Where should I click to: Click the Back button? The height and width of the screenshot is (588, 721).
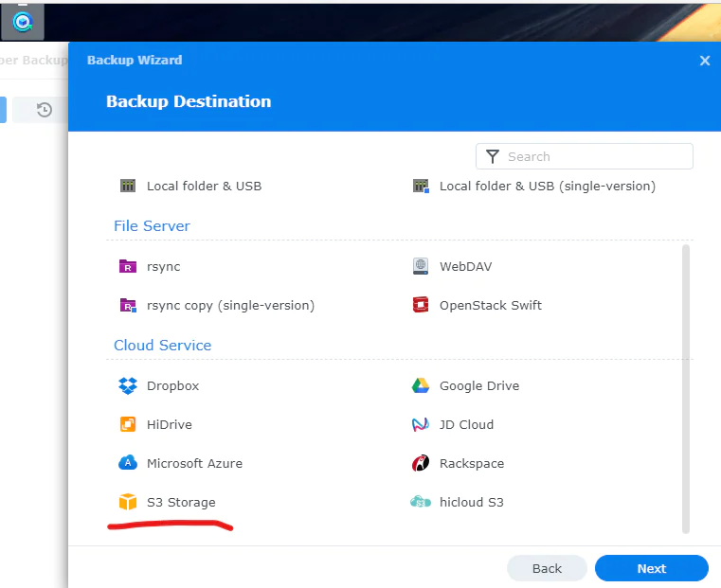[547, 568]
